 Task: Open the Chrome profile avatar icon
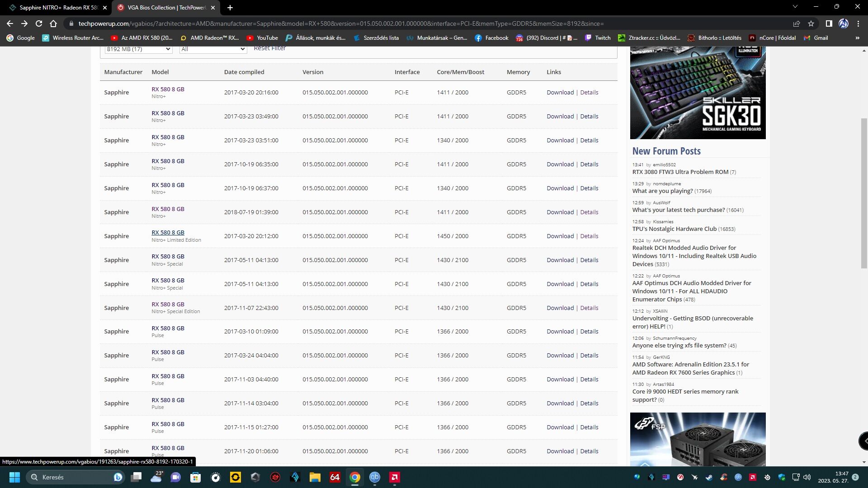(x=844, y=23)
